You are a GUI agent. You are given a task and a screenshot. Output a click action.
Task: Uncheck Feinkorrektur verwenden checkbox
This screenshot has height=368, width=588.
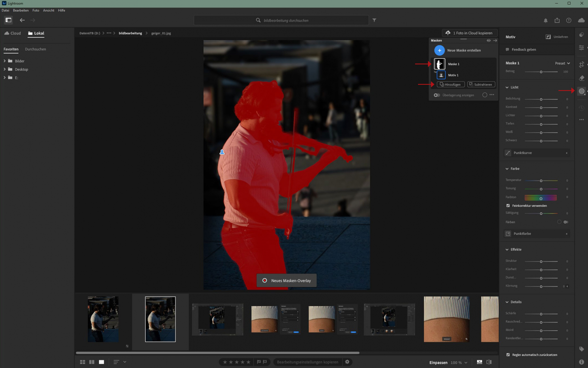[508, 206]
